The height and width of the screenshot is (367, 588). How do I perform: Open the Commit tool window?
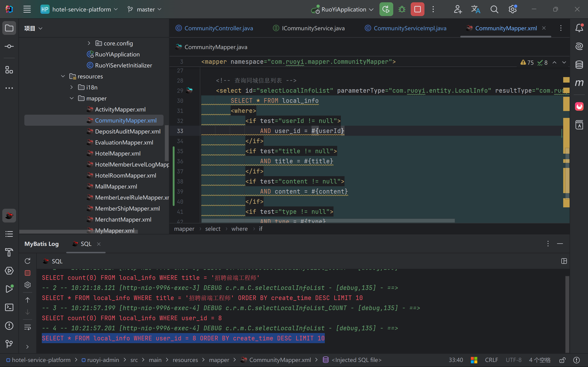point(9,46)
